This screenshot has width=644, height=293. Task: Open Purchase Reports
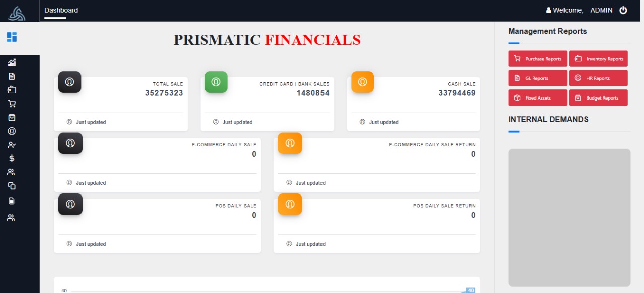pos(538,59)
